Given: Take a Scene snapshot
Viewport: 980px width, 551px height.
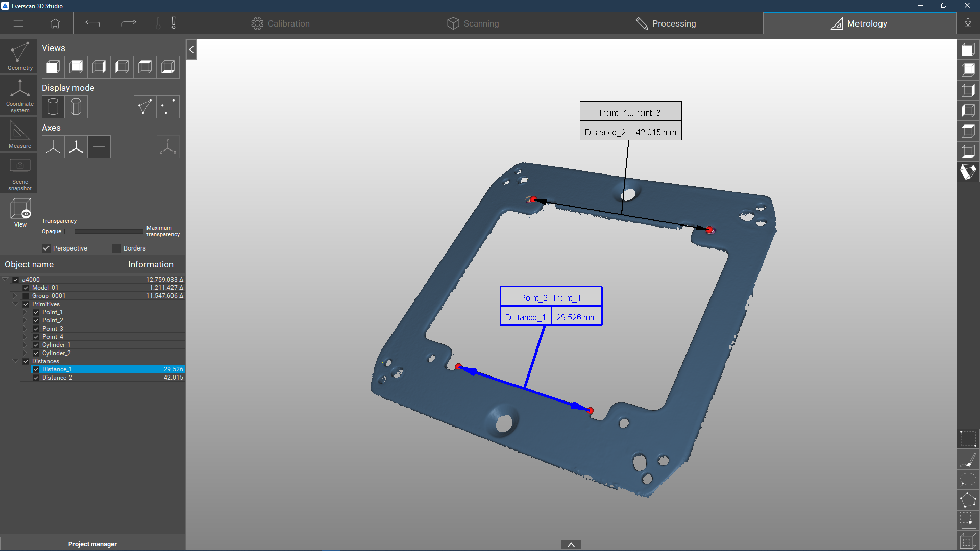Looking at the screenshot, I should click(x=19, y=174).
